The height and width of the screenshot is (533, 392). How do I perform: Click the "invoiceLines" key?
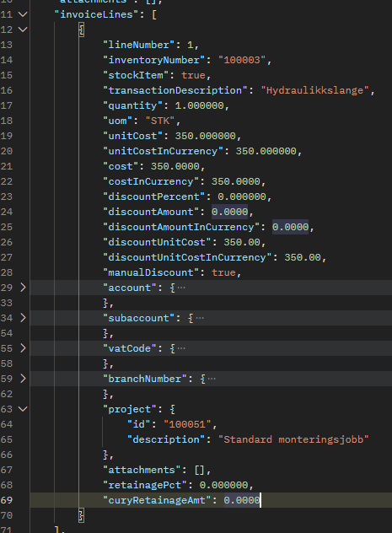click(x=96, y=14)
